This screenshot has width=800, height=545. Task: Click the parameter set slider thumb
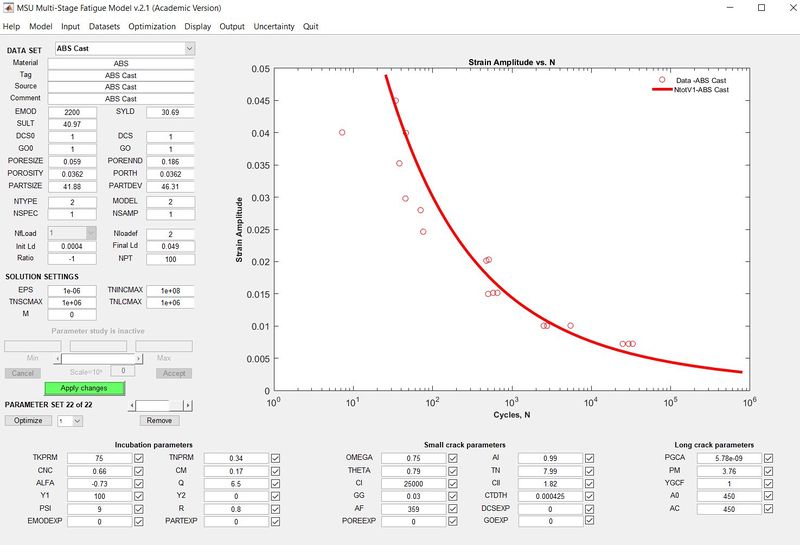[x=177, y=404]
